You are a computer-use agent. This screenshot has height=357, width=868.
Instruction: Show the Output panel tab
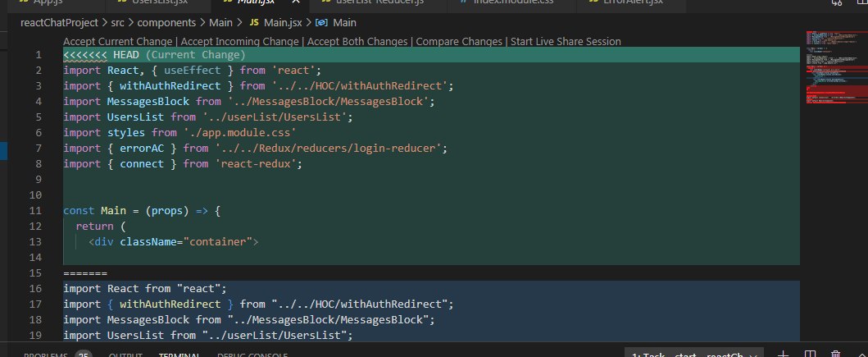click(125, 355)
